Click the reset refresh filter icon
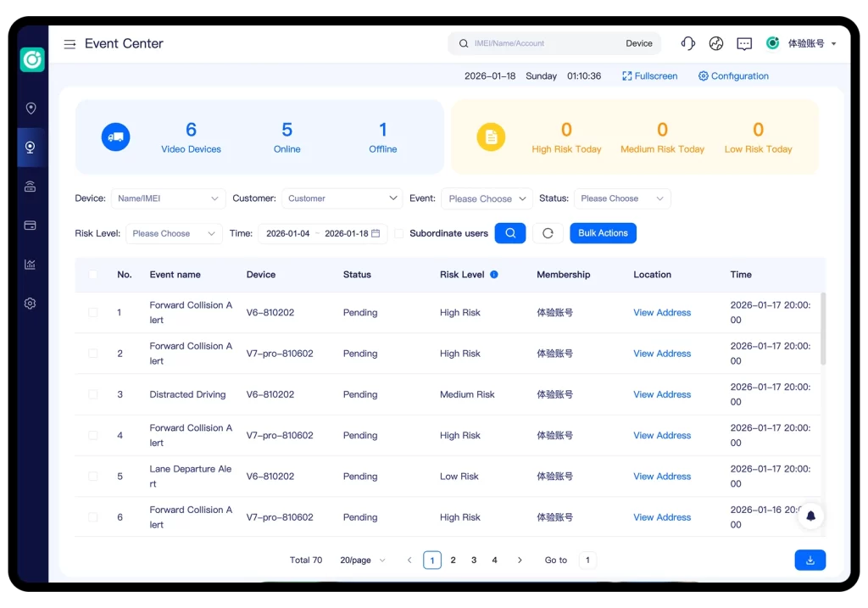Viewport: 868px width, 608px height. click(548, 233)
